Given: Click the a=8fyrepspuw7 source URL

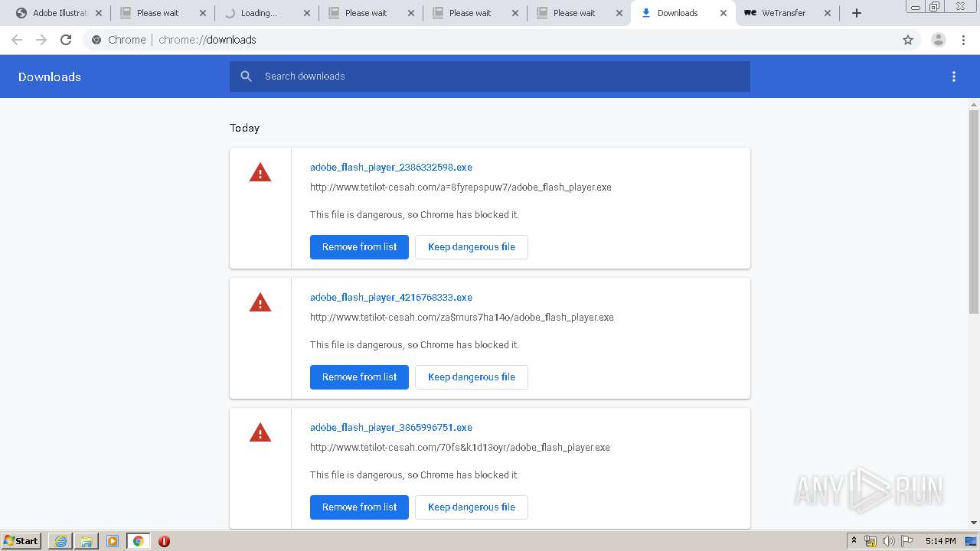Looking at the screenshot, I should 461,187.
